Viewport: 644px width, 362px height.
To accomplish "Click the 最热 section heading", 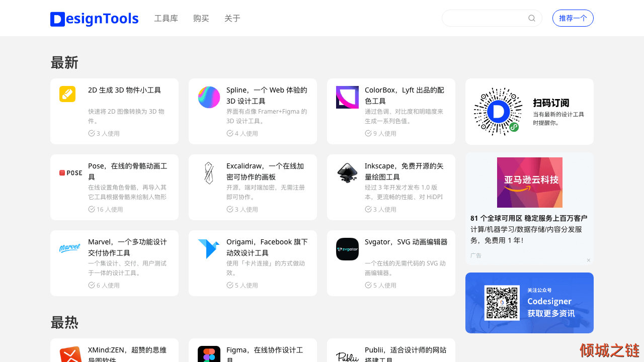I will tap(64, 322).
